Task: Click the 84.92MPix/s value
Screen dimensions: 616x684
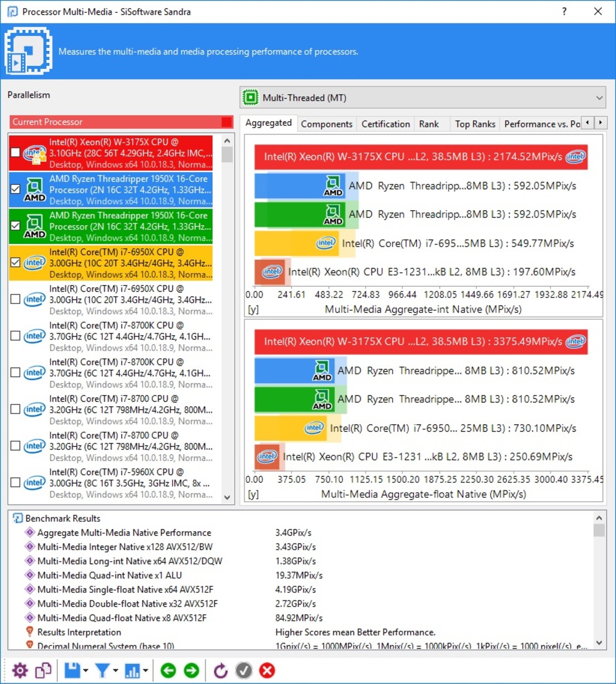Action: pos(299,618)
